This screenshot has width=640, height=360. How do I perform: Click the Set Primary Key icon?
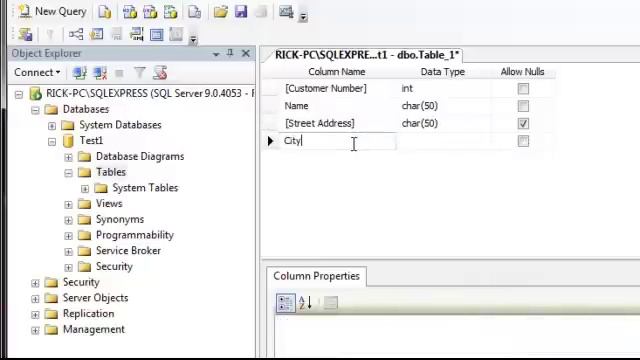pos(50,34)
